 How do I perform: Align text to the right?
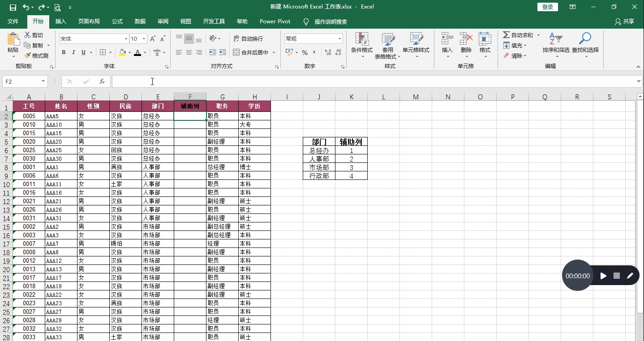click(199, 52)
